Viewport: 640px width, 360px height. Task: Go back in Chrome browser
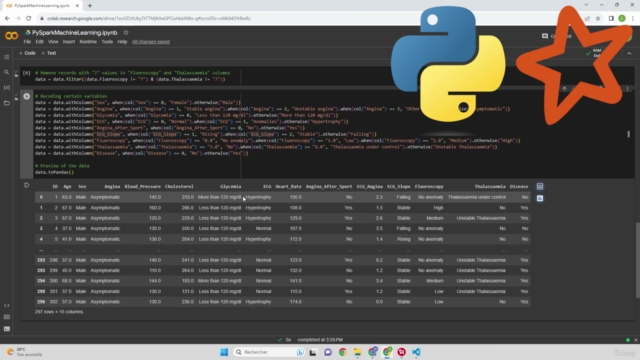(7, 18)
